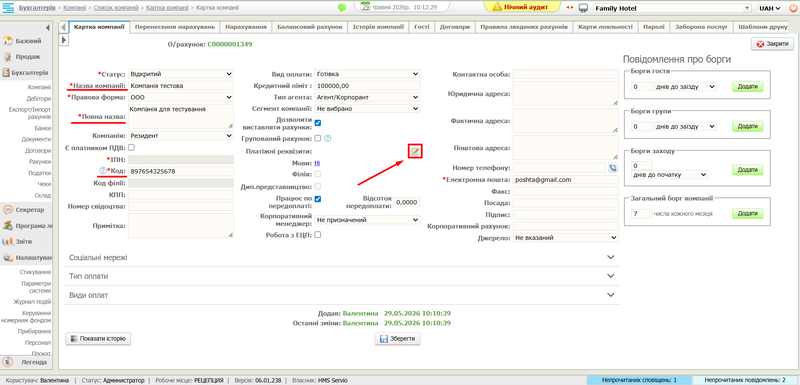Switch to the Нарахування tab

click(x=246, y=27)
